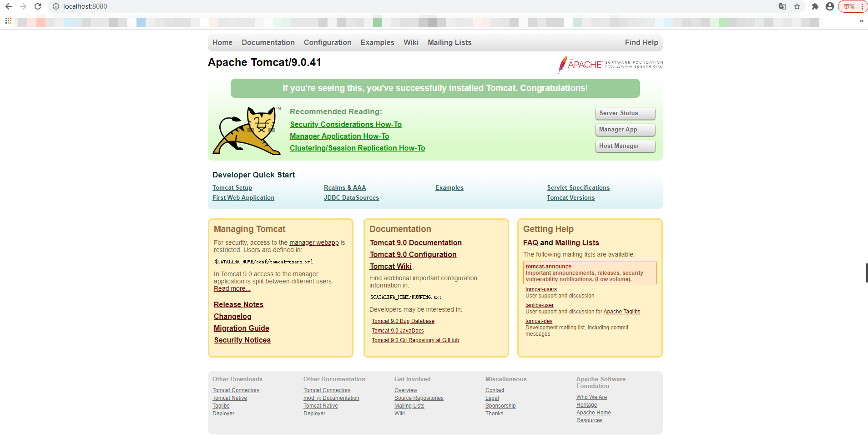Open the Changelog link
This screenshot has width=868, height=439.
[232, 316]
